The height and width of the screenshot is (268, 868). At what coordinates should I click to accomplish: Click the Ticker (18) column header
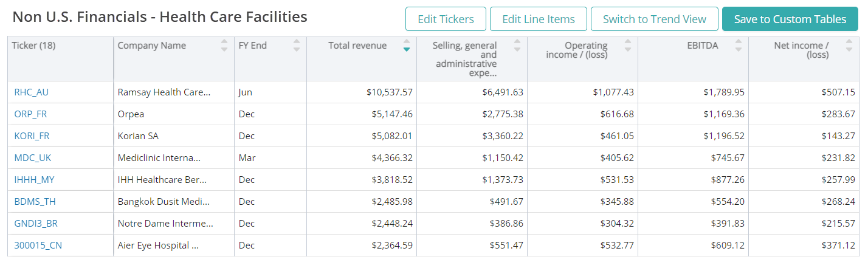click(x=33, y=46)
